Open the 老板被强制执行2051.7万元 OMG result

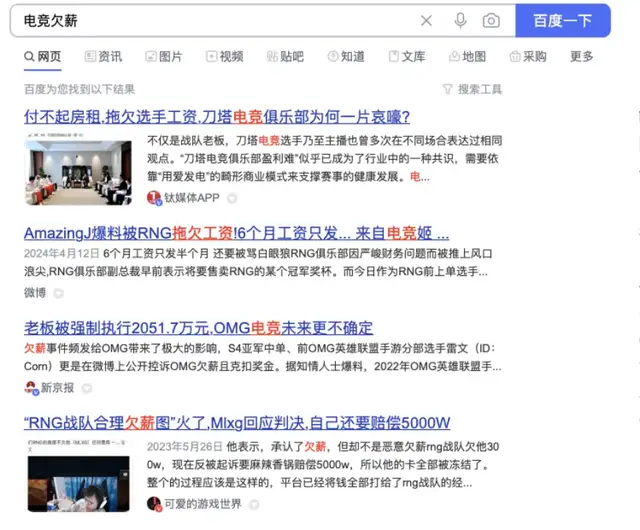(x=198, y=328)
